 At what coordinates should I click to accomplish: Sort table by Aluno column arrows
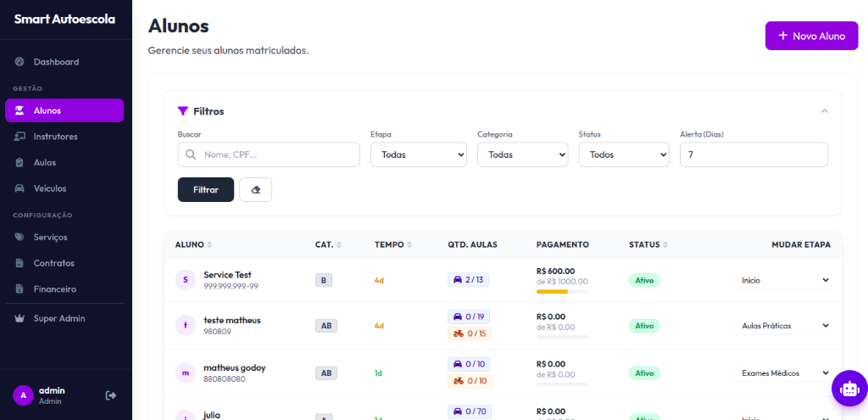coord(209,245)
